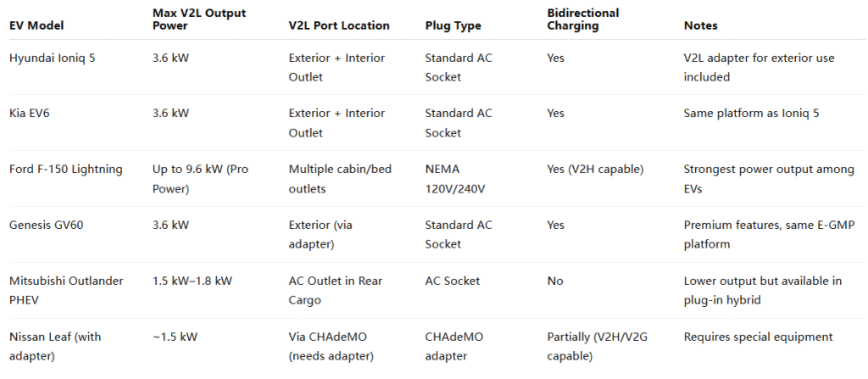Image resolution: width=868 pixels, height=379 pixels.
Task: Click the Plug Type column header
Action: tap(453, 25)
